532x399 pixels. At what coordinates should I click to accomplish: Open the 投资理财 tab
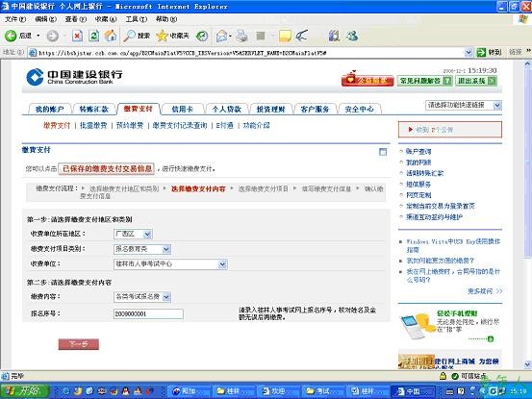click(x=270, y=110)
